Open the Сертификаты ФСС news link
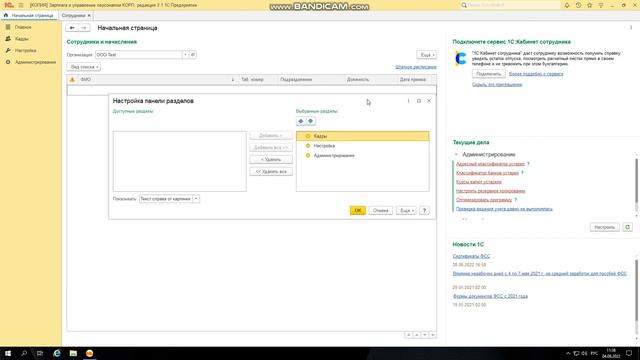The image size is (640, 360). 471,256
